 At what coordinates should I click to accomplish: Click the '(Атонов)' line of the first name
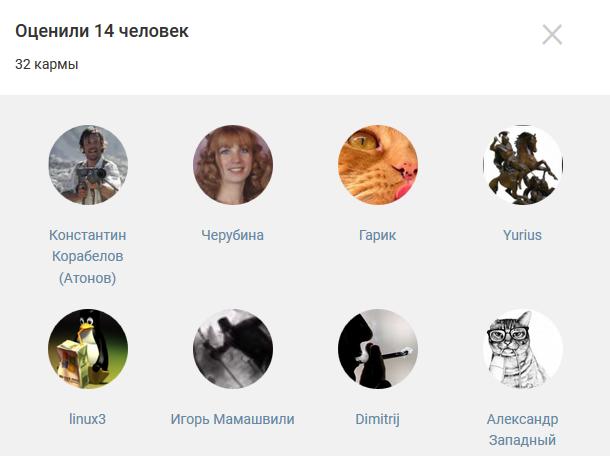pyautogui.click(x=88, y=278)
